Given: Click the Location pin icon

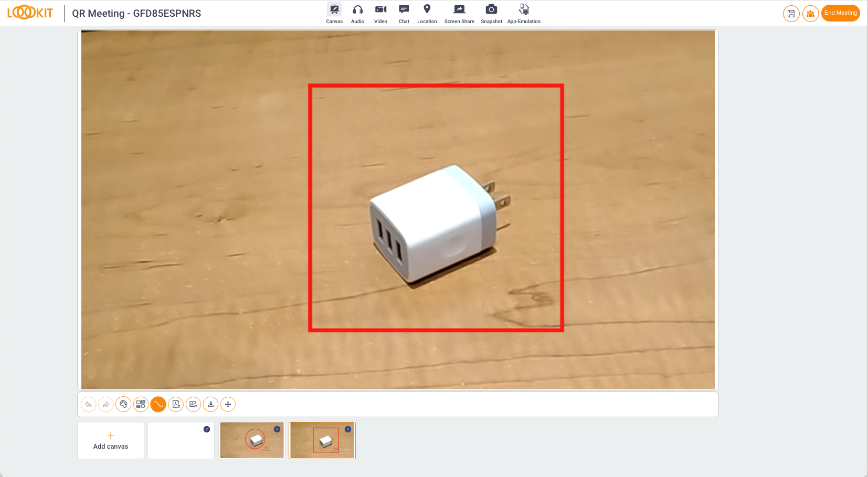Looking at the screenshot, I should click(427, 14).
